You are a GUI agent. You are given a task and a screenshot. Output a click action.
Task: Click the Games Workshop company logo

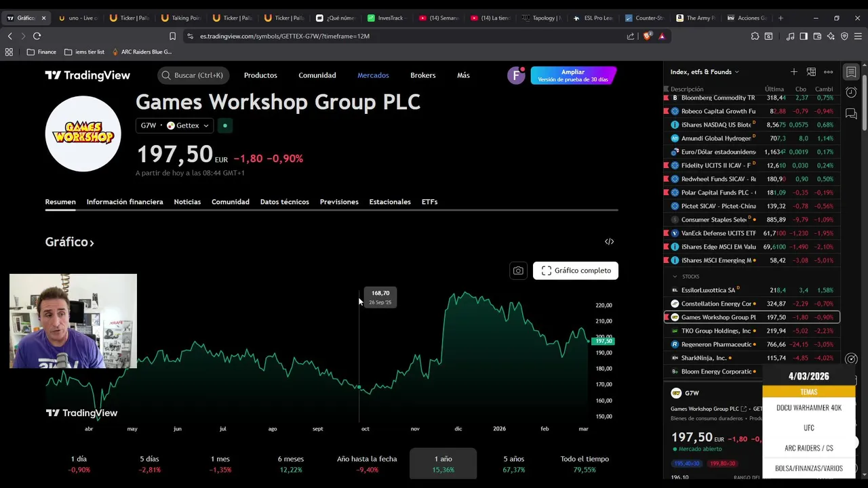point(83,134)
